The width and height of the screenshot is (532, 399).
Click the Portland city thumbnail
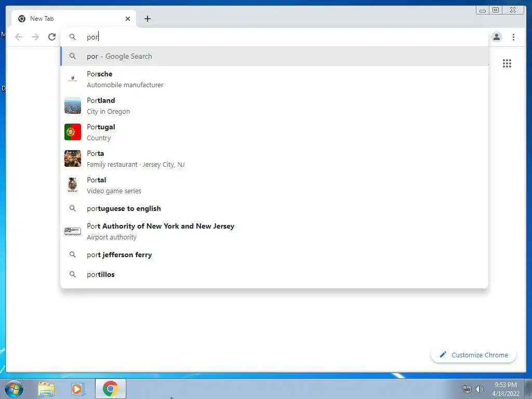(x=73, y=105)
